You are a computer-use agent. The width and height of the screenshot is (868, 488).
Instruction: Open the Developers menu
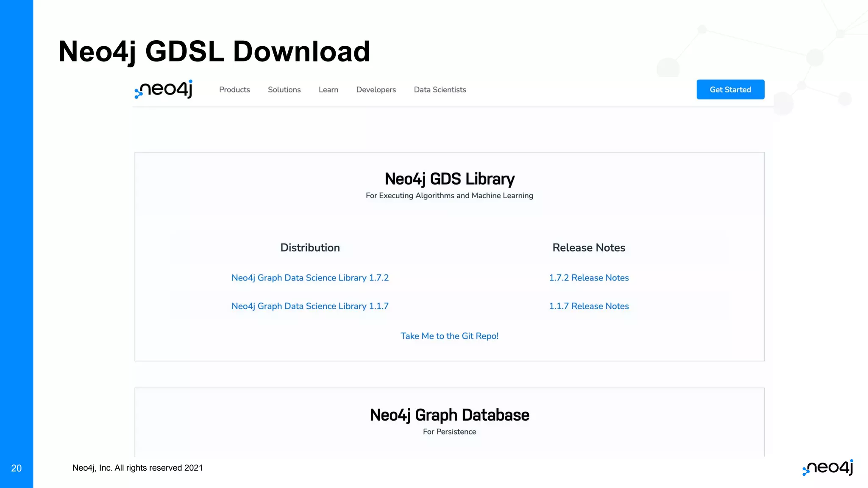(376, 90)
